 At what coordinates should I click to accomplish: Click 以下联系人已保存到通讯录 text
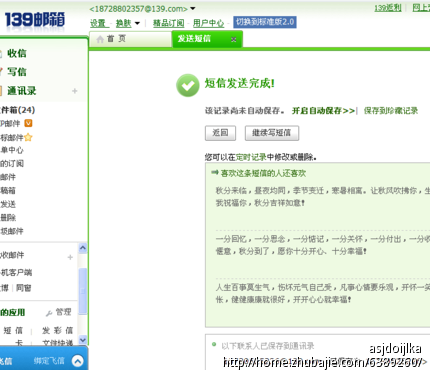(x=268, y=346)
